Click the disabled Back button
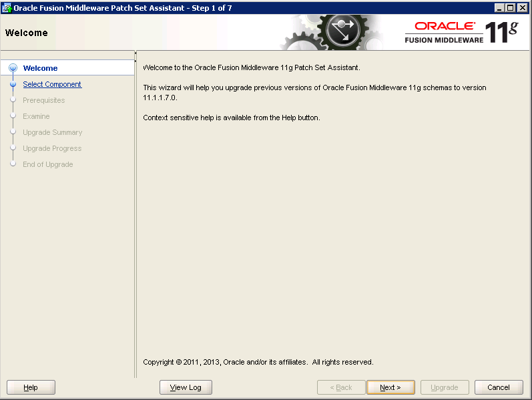 click(x=341, y=387)
